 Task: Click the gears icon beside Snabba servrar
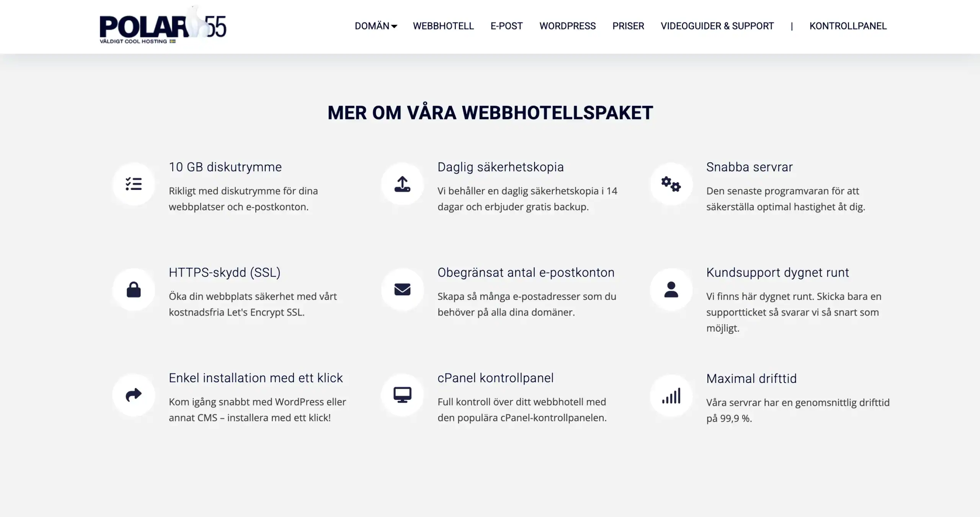671,184
